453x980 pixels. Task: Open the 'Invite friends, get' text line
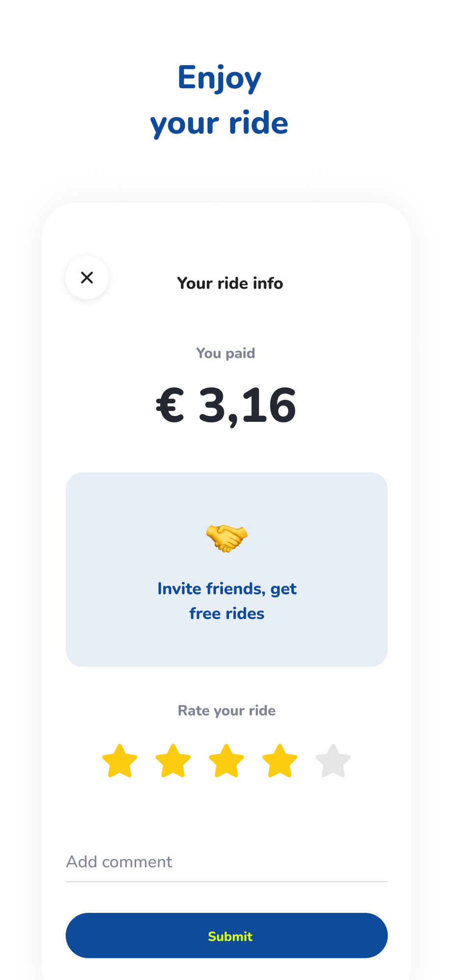coord(226,588)
